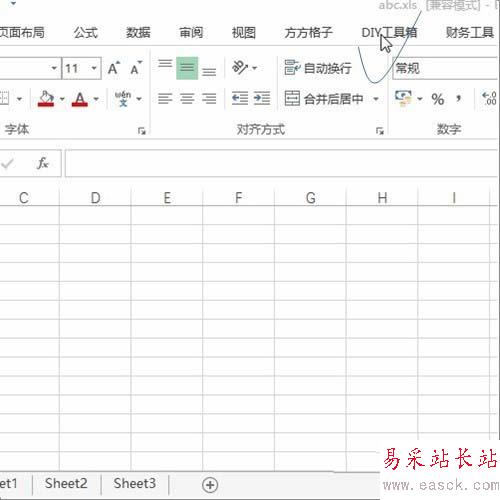The image size is (500, 500).
Task: Apply bottom vertical alignment
Action: (209, 71)
